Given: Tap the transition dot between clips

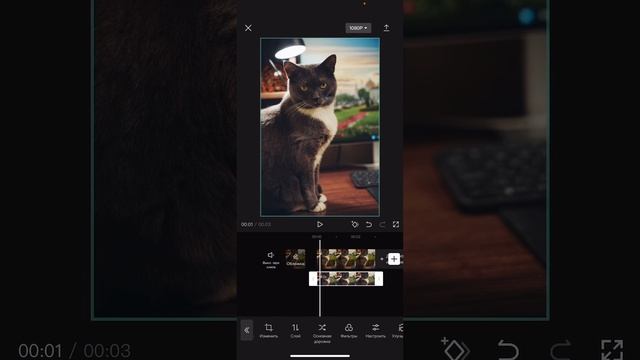Looking at the screenshot, I should point(382,259).
